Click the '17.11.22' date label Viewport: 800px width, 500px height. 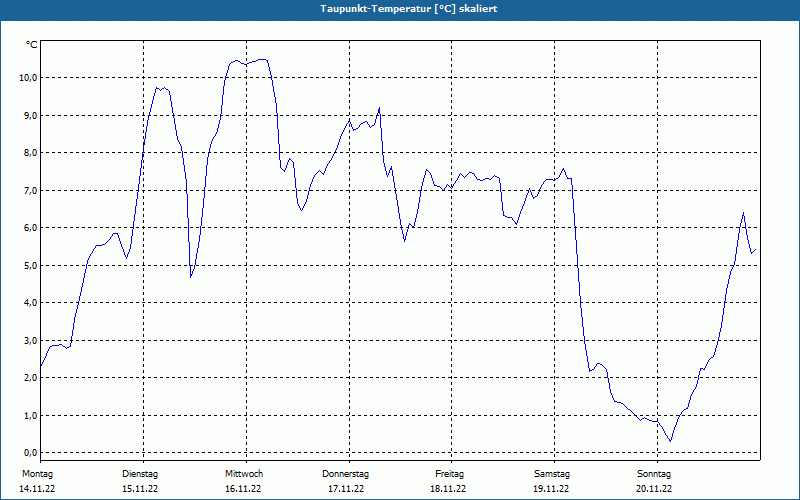click(346, 489)
